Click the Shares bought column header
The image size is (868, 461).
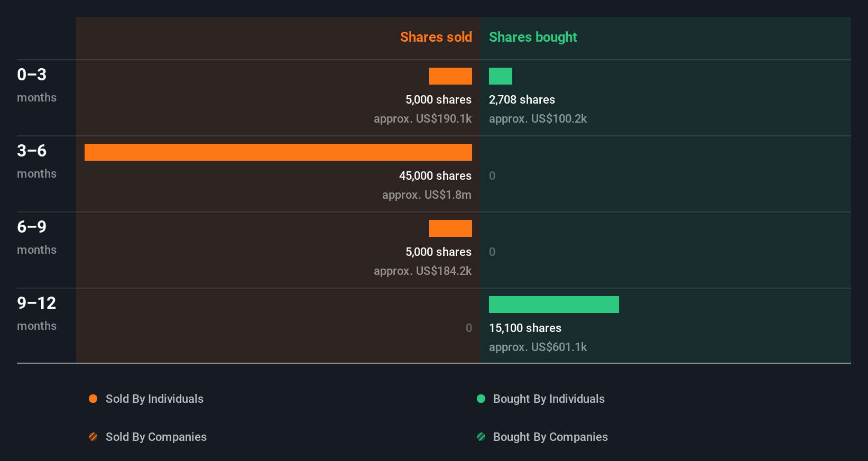point(533,37)
